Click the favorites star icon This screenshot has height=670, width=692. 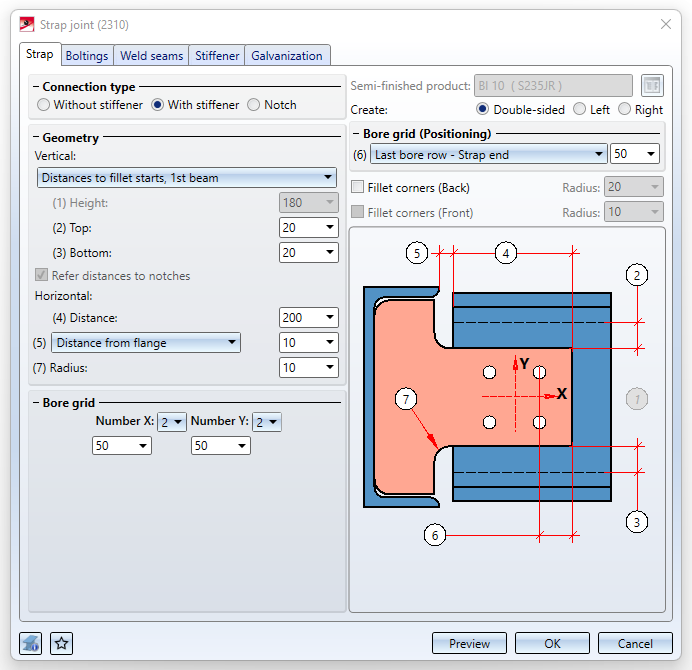62,643
